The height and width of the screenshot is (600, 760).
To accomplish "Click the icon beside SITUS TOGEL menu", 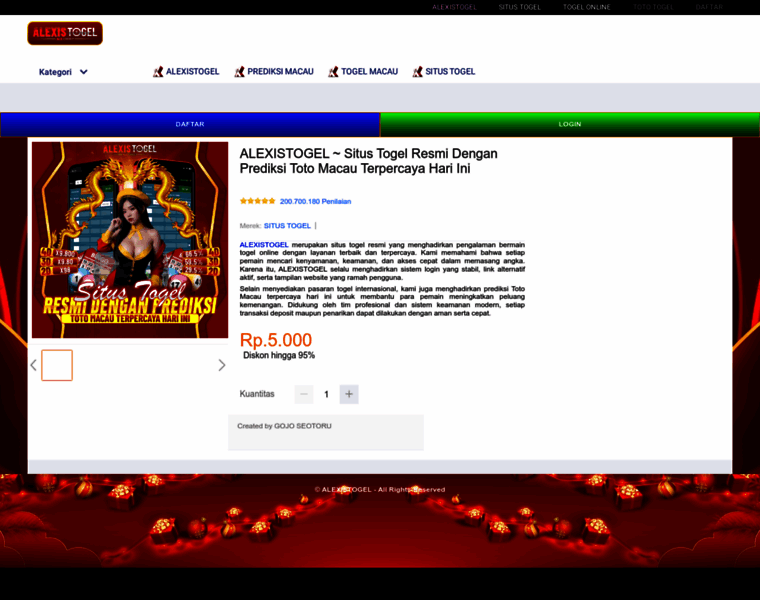I will pos(417,72).
